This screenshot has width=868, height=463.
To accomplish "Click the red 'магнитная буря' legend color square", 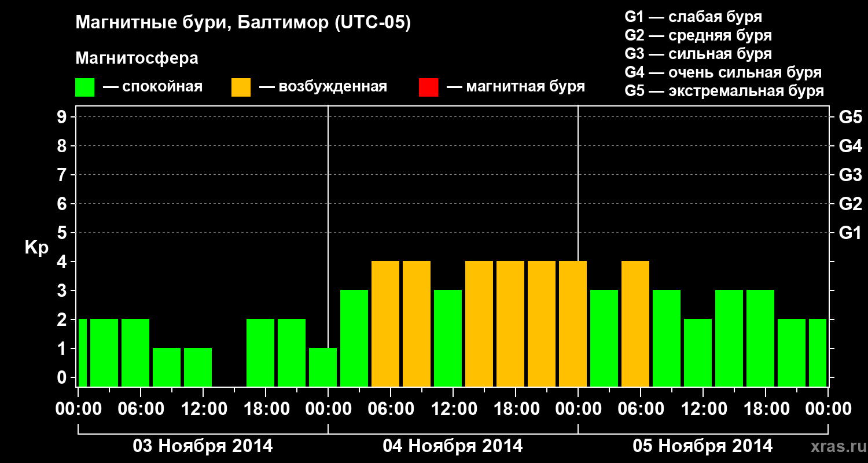I will tap(428, 87).
